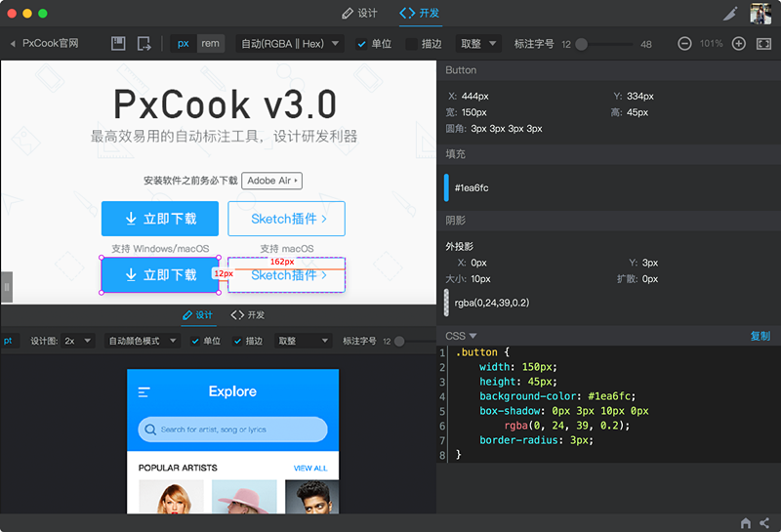Click the #1ea6fc fill value text
The height and width of the screenshot is (532, 781).
click(472, 187)
